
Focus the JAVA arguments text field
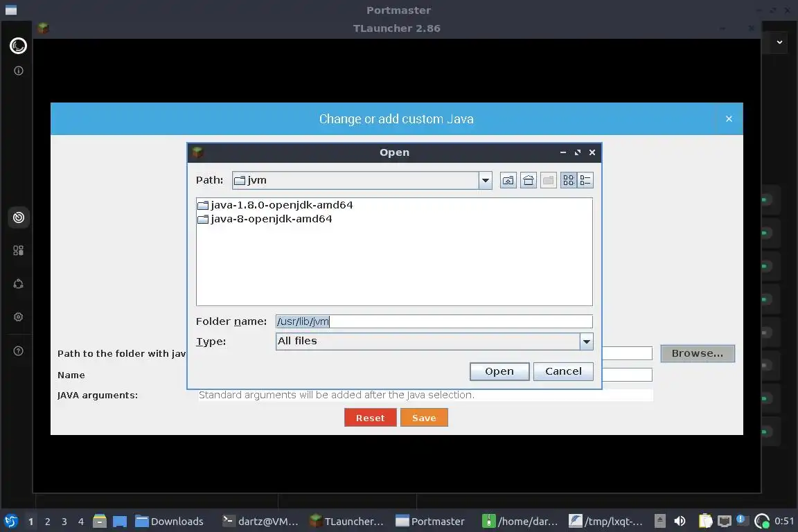click(x=425, y=395)
